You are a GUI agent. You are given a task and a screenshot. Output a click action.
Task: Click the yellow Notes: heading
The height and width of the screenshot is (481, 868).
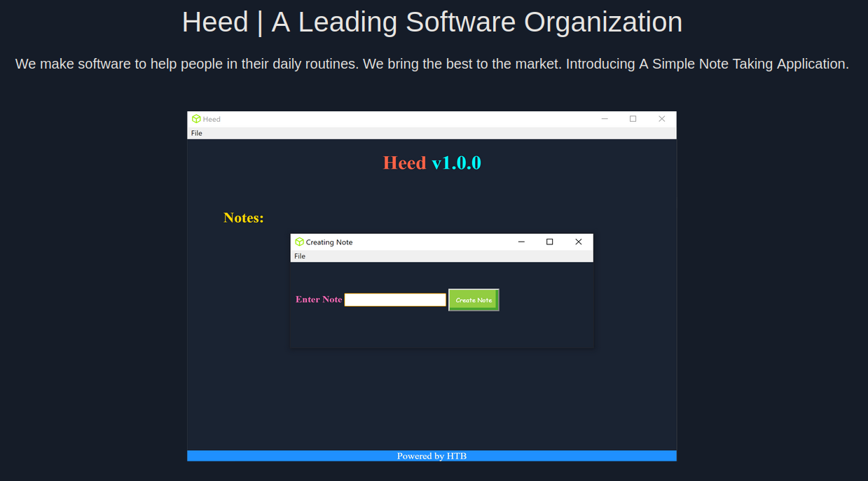(244, 218)
